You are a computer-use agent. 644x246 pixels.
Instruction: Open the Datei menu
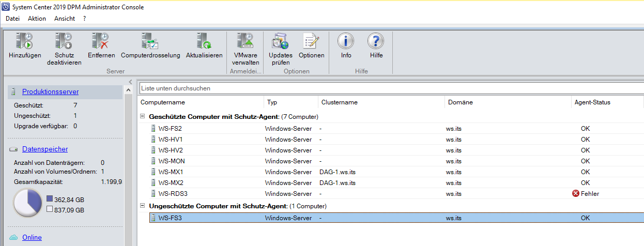12,19
